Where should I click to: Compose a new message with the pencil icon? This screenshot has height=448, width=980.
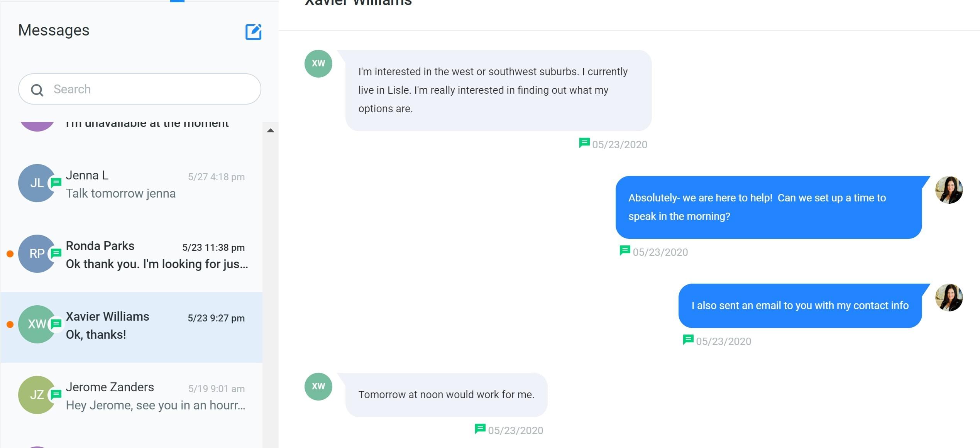(x=254, y=32)
